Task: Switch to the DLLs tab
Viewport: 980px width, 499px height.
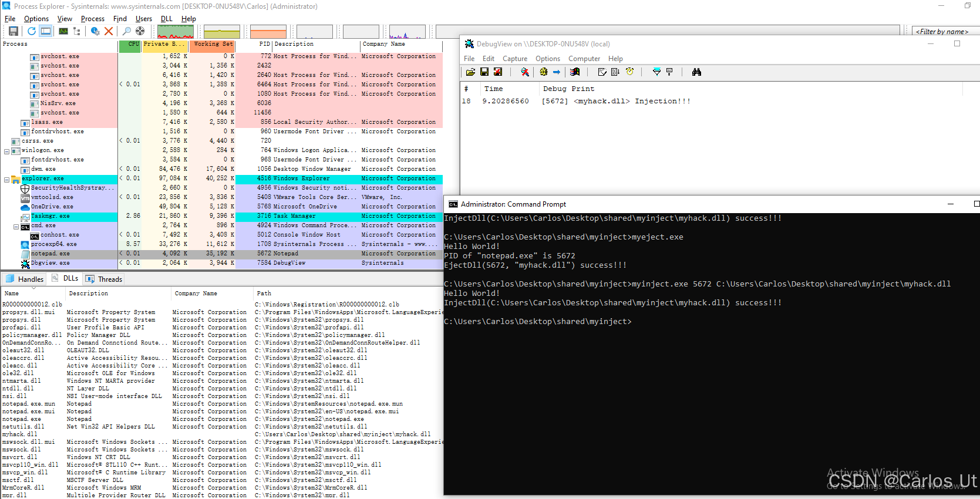Action: pos(65,279)
